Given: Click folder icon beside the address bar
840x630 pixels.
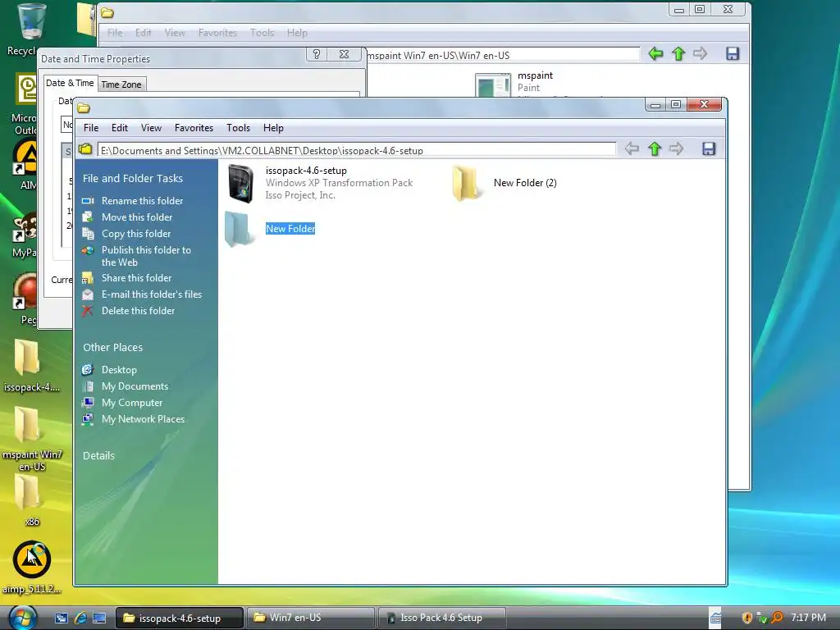Looking at the screenshot, I should [x=85, y=149].
